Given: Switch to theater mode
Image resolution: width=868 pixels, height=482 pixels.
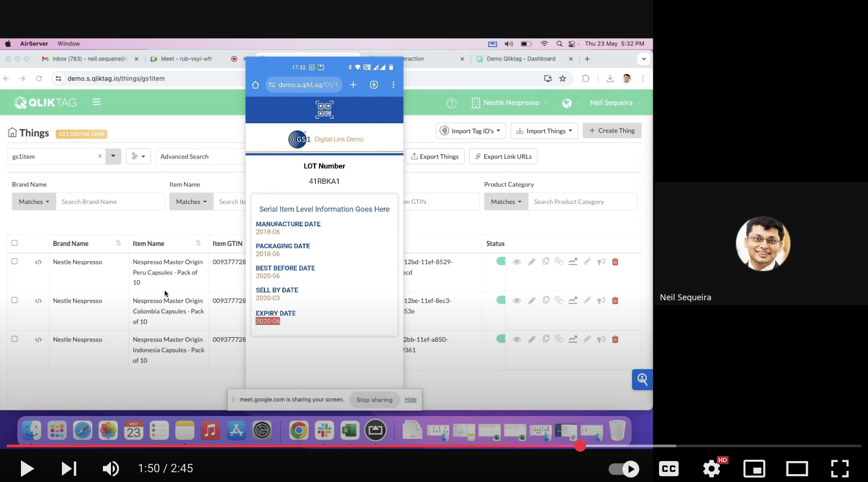Looking at the screenshot, I should click(x=797, y=469).
